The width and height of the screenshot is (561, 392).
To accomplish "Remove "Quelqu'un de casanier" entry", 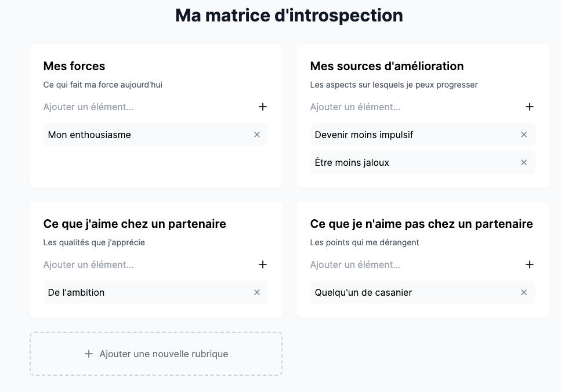I will coord(524,292).
